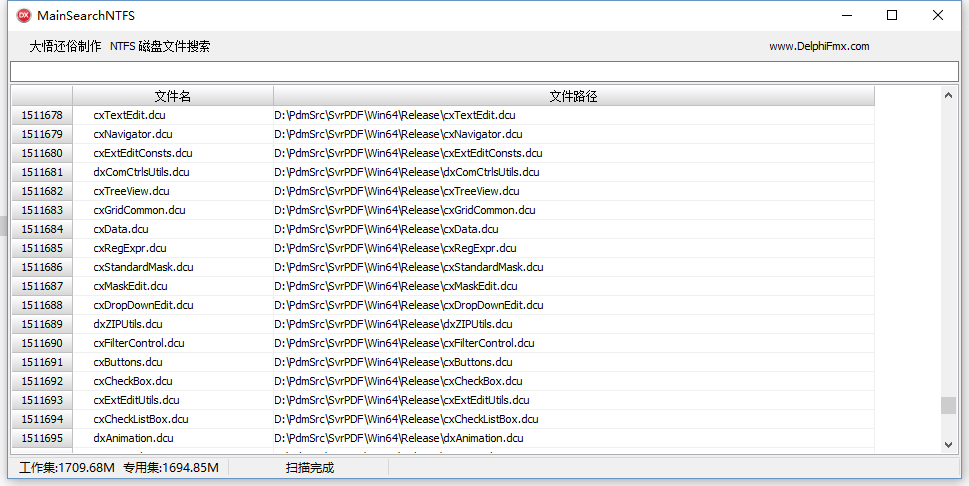Click the scrollbar up arrow

[948, 95]
